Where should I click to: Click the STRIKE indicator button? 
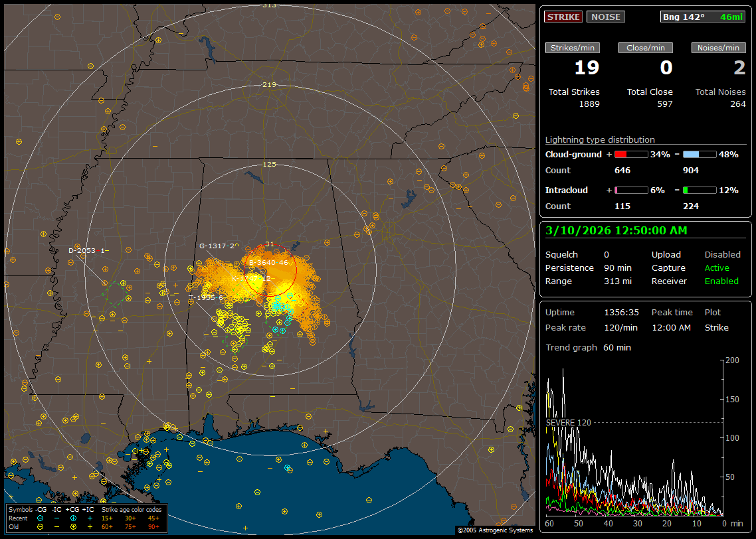tap(563, 17)
